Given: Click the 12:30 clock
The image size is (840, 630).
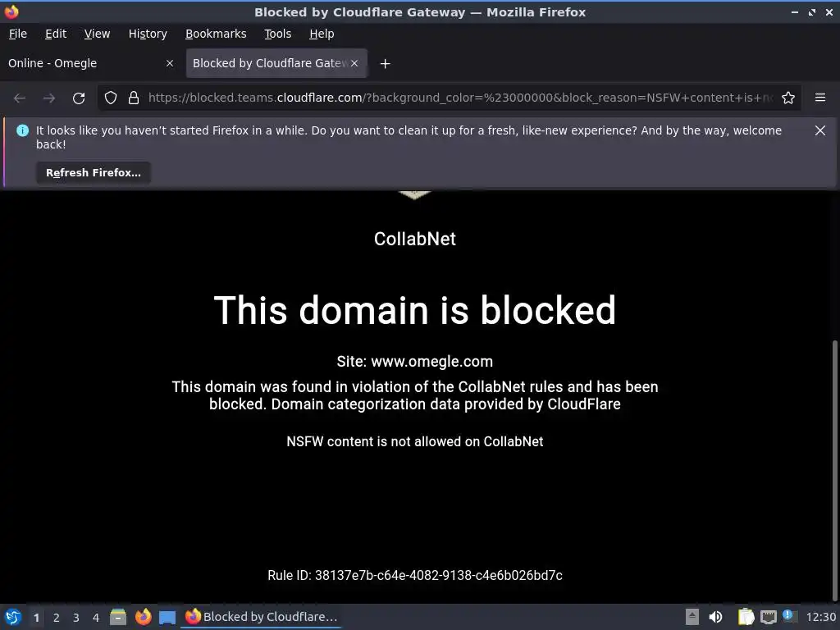Looking at the screenshot, I should (820, 617).
